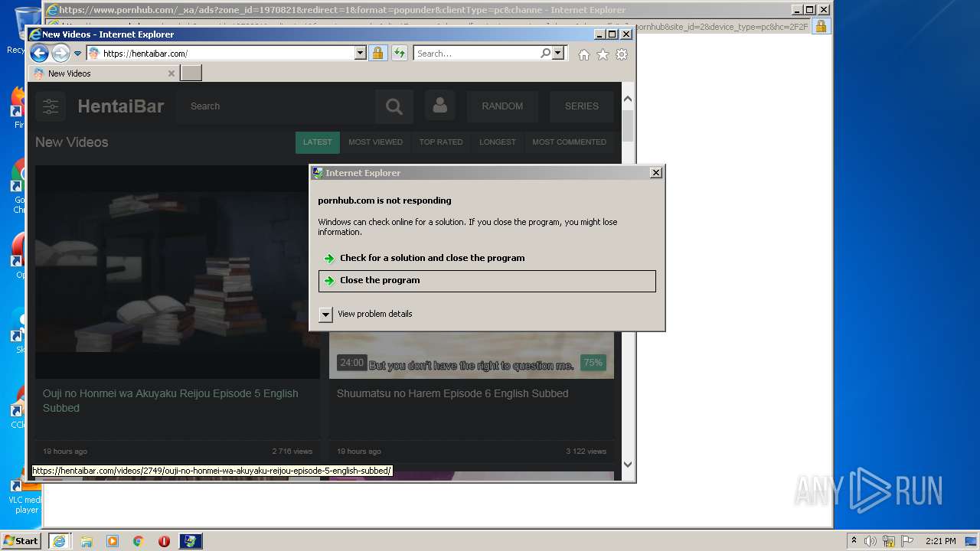Open the Ouji no Honmei Episode 5 title link
Image resolution: width=980 pixels, height=551 pixels.
coord(171,400)
